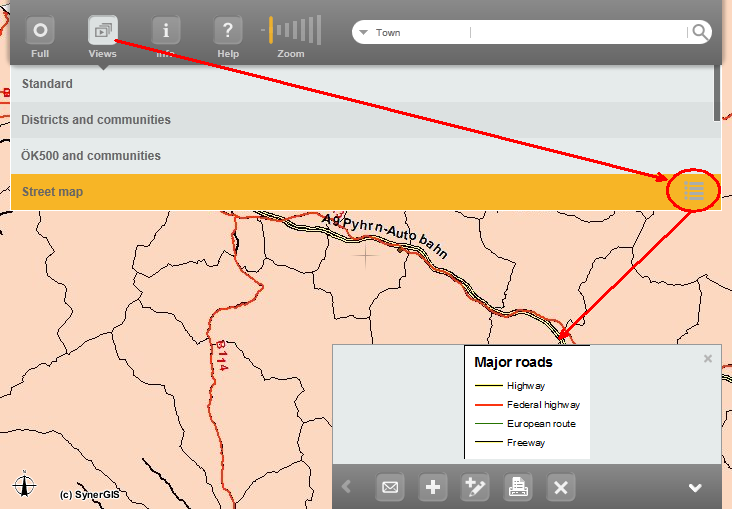Viewport: 732px width, 509px height.
Task: Adjust the Zoom level slider
Action: [291, 30]
